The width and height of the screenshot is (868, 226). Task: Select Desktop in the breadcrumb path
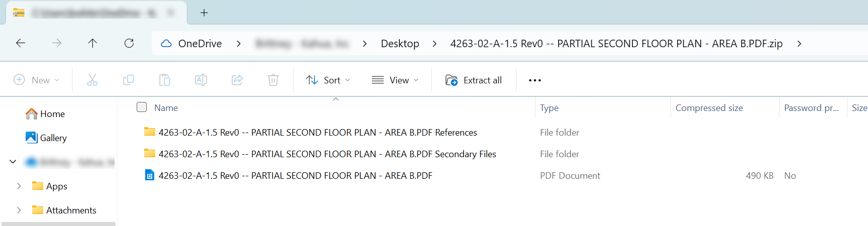(x=400, y=44)
